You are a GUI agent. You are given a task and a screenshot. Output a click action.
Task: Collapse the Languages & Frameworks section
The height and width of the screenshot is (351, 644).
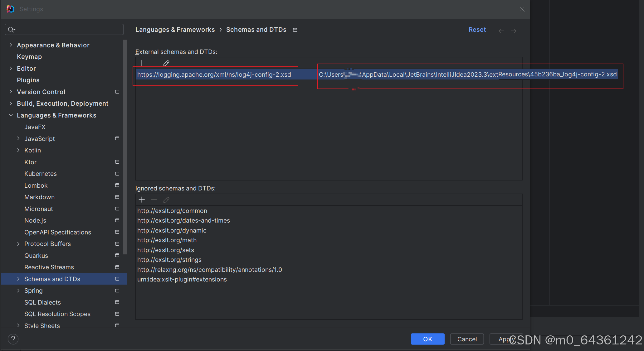point(11,115)
